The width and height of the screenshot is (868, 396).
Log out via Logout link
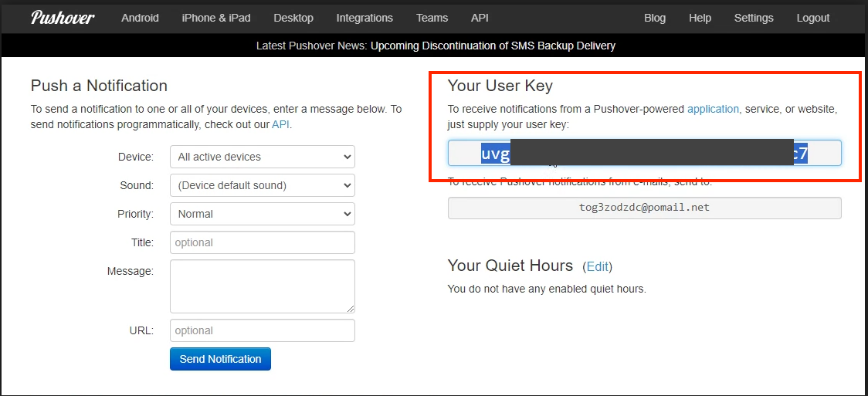(813, 18)
